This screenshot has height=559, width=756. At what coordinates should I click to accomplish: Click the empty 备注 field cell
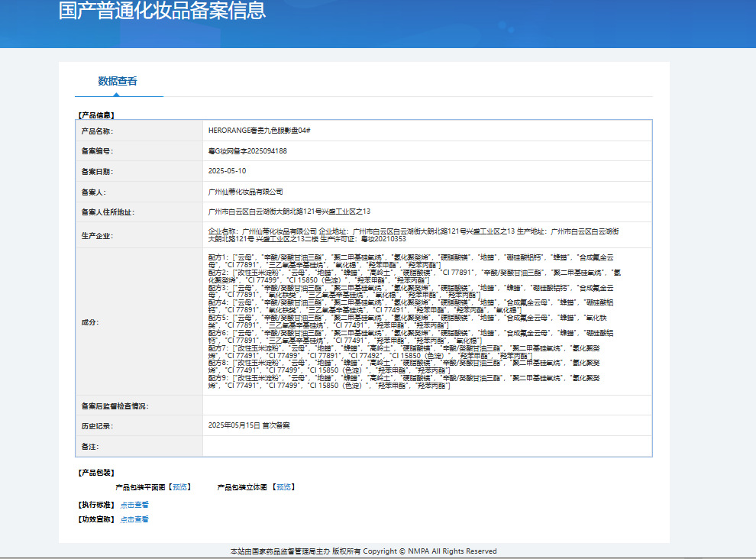point(427,446)
